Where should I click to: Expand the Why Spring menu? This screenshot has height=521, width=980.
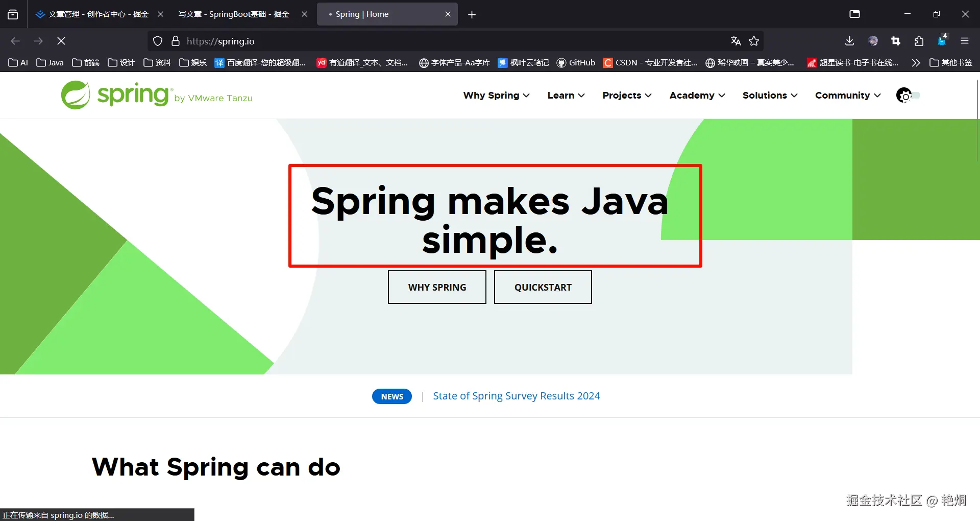click(x=496, y=96)
